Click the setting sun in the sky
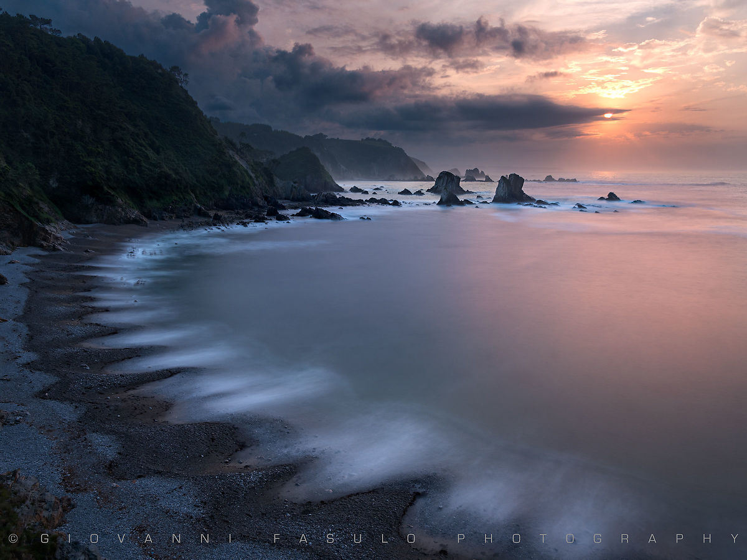Screen dimensions: 747x560 click(608, 116)
